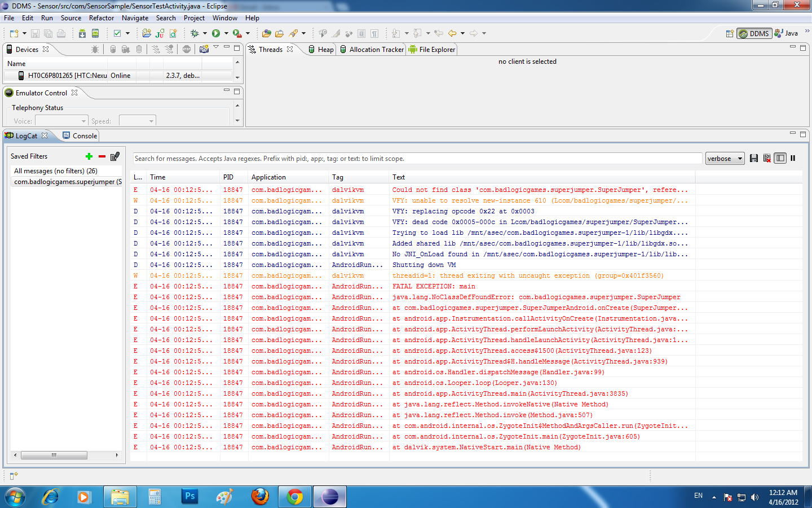Viewport: 812px width, 508px height.
Task: Click the Open Task folder icon
Action: click(x=280, y=33)
